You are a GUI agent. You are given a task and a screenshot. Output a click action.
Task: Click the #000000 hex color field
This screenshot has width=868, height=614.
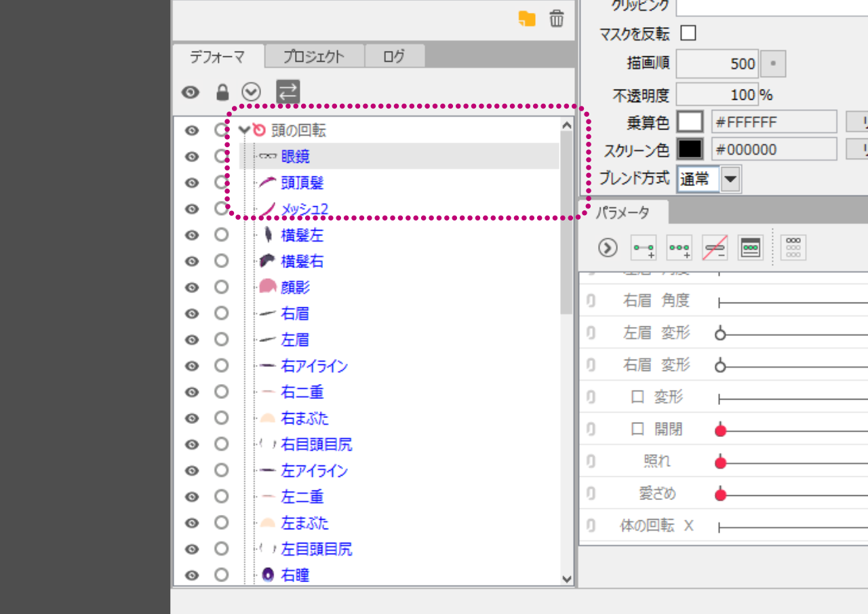point(774,149)
